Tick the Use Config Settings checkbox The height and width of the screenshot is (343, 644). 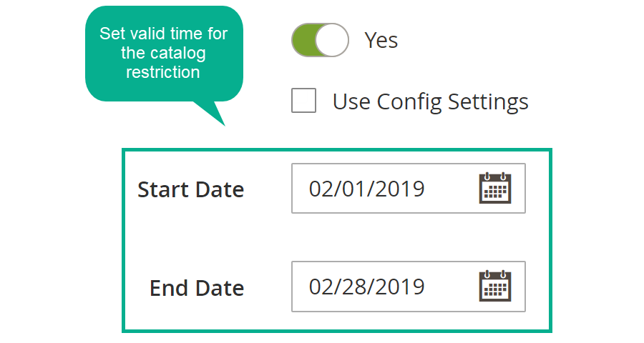click(303, 100)
